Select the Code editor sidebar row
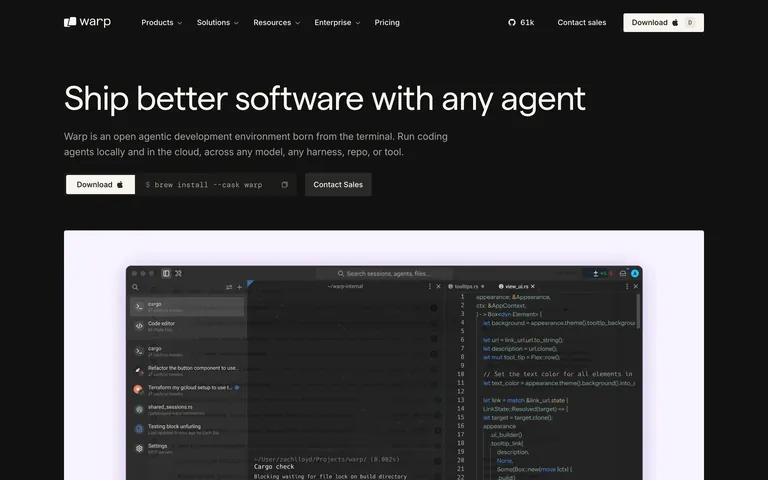Screen dimensions: 768x480 (188, 326)
